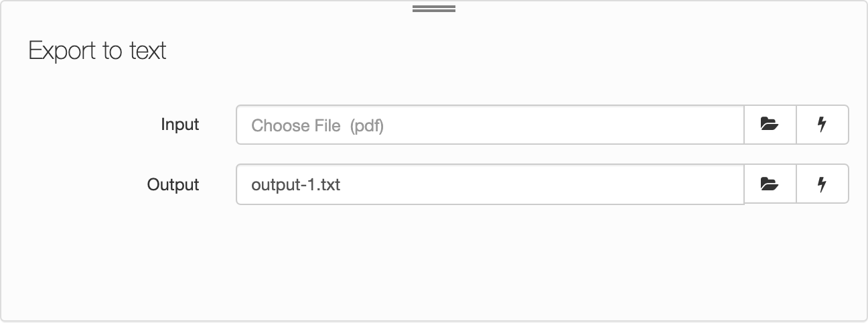Open the folder browser for Input file

coord(770,125)
